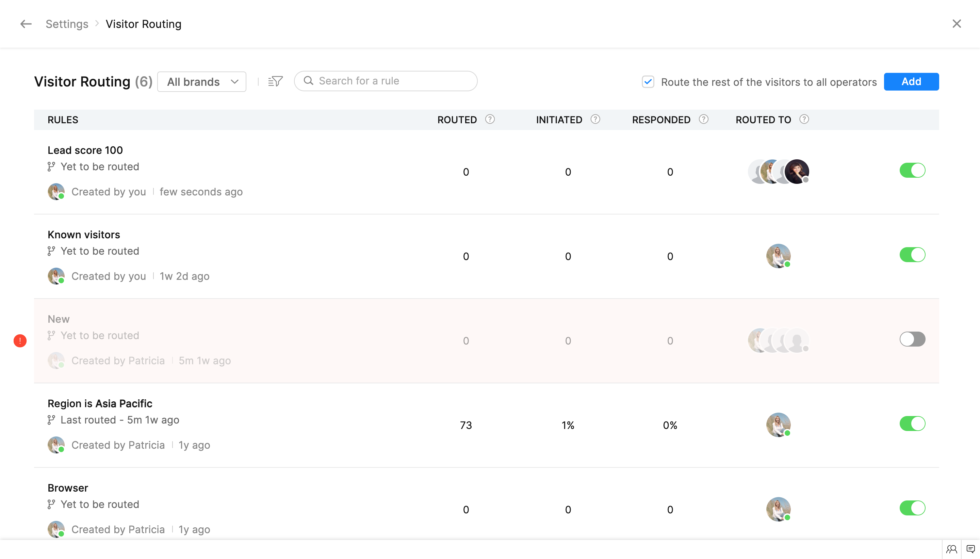Enable the New rule toggle

(x=912, y=339)
